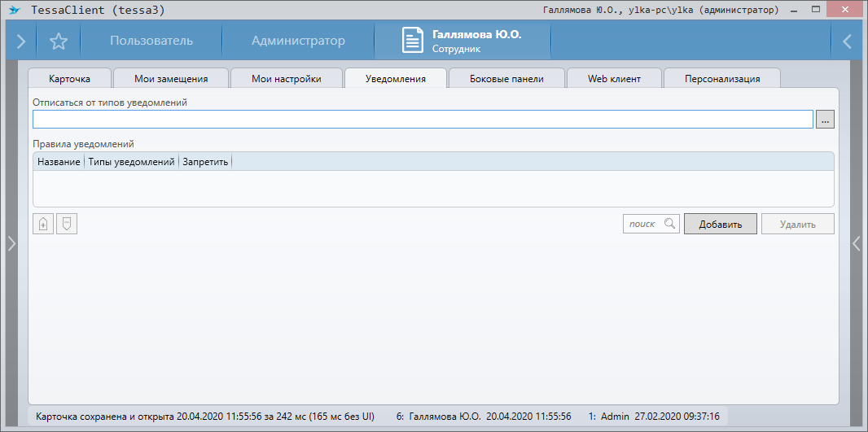Click the move row up icon
The height and width of the screenshot is (432, 868).
tap(42, 224)
